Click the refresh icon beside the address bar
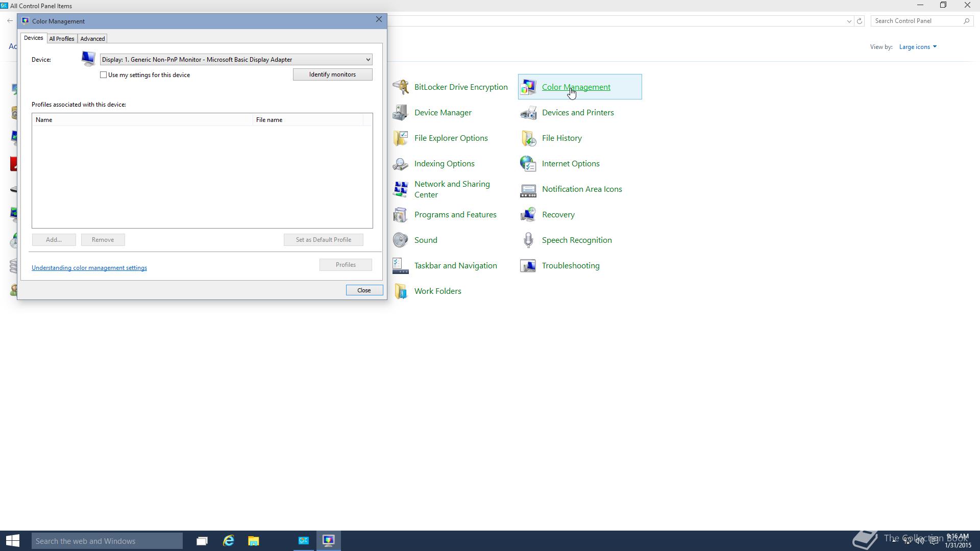This screenshot has width=980, height=551. 860,21
